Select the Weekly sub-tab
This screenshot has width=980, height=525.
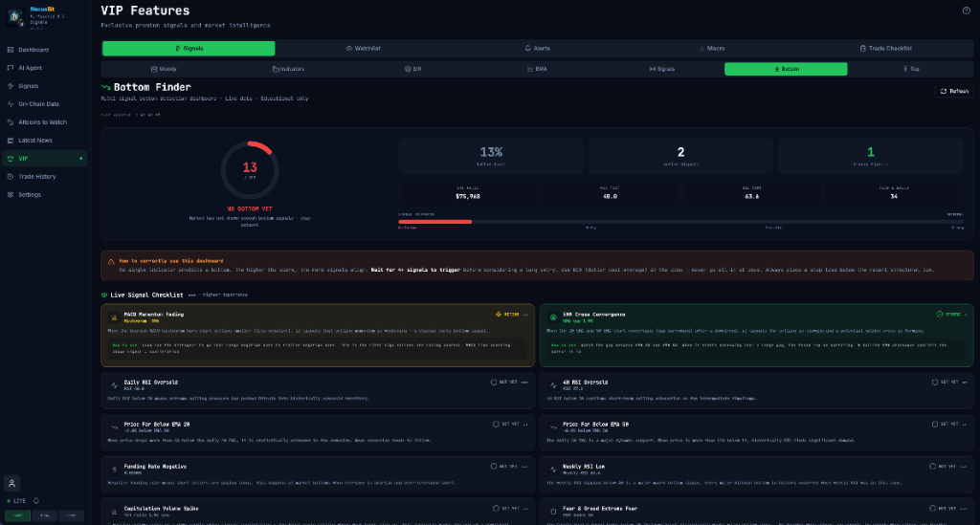(164, 69)
